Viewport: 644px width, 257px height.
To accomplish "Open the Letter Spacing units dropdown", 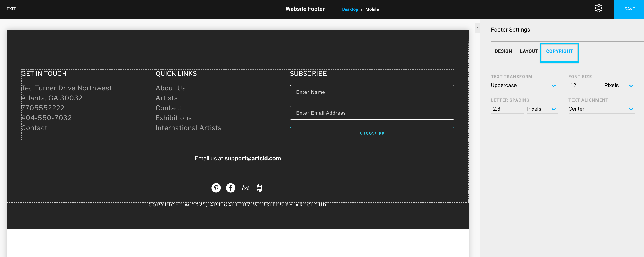I will (x=542, y=109).
